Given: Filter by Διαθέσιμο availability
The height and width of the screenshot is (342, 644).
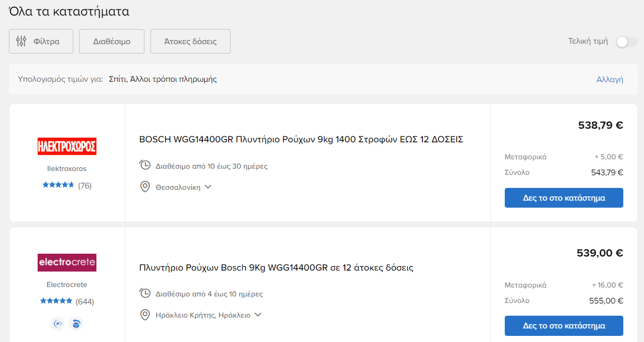Looking at the screenshot, I should coord(111,41).
